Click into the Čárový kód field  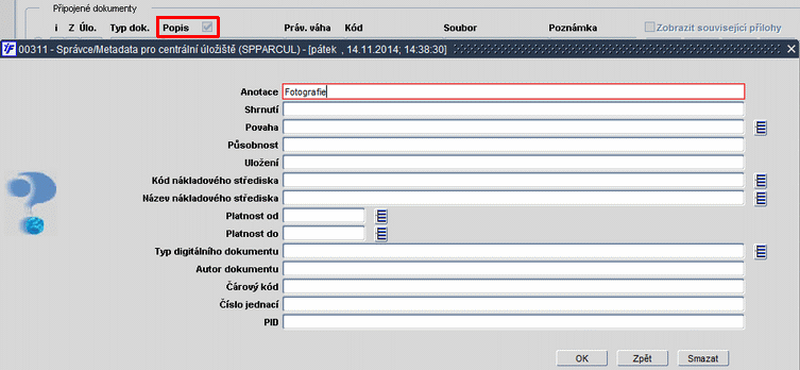tap(513, 287)
